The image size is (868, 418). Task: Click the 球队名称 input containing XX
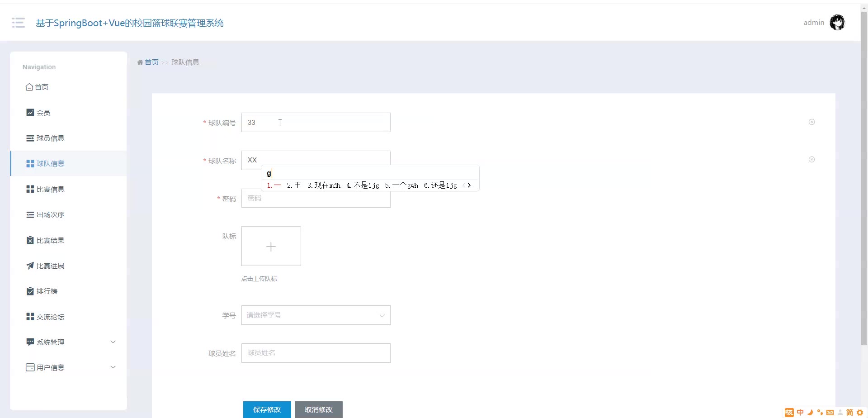pyautogui.click(x=316, y=160)
